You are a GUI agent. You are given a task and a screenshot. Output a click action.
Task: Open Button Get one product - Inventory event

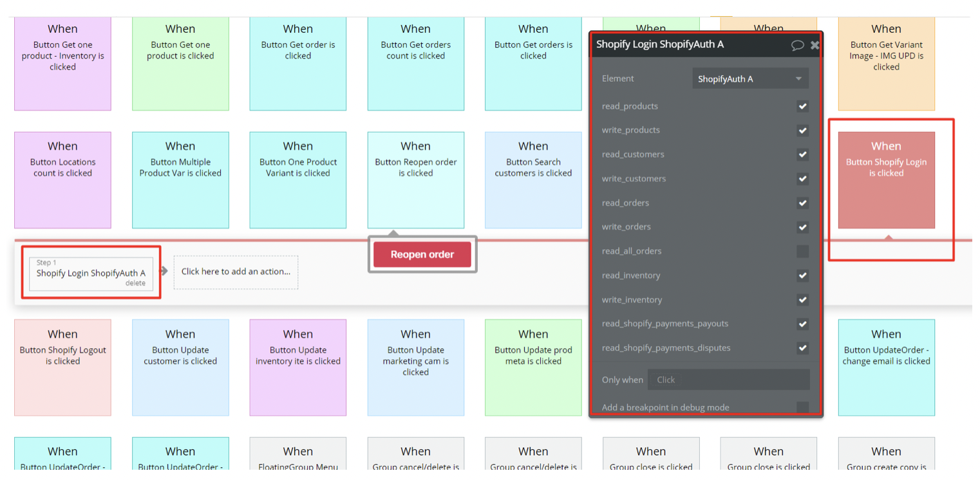tap(62, 63)
